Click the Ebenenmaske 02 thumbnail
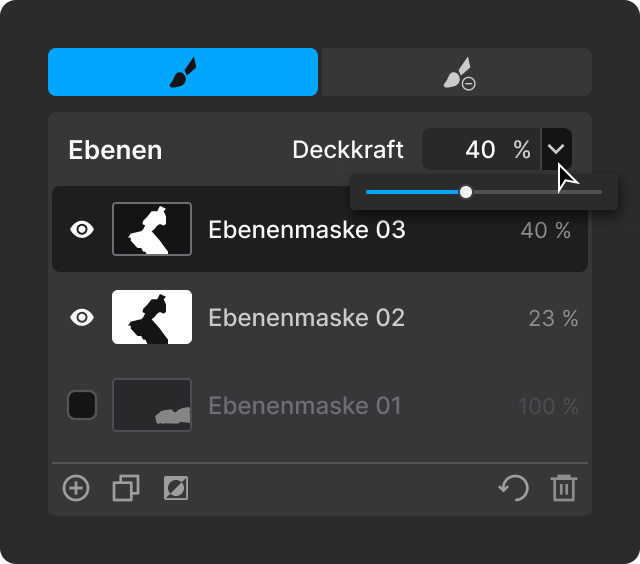The height and width of the screenshot is (564, 640). tap(152, 317)
